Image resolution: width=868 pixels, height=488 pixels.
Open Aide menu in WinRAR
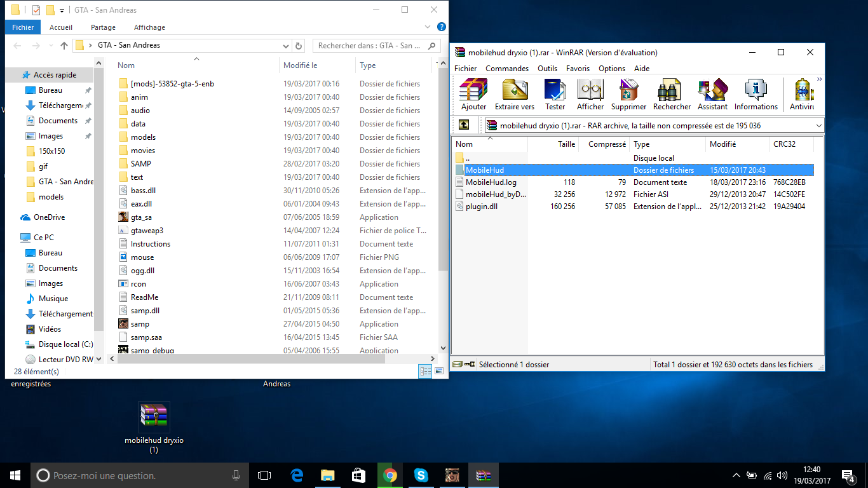coord(642,69)
